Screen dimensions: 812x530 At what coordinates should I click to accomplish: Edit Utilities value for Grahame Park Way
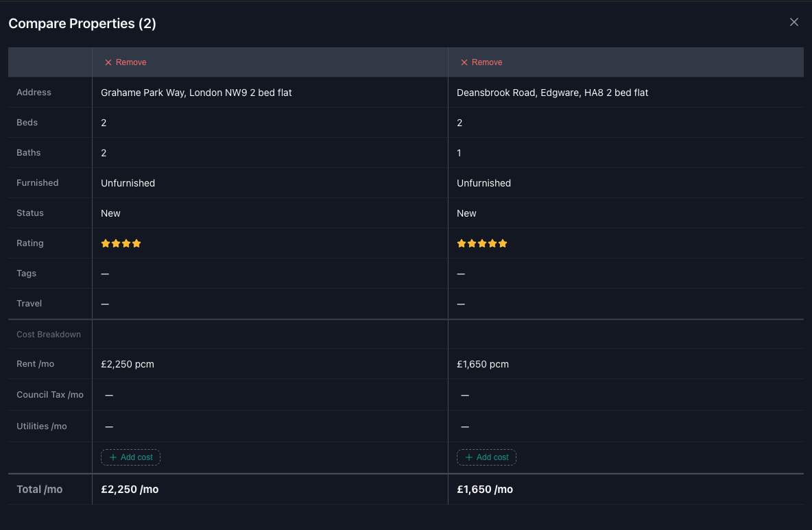(x=109, y=426)
